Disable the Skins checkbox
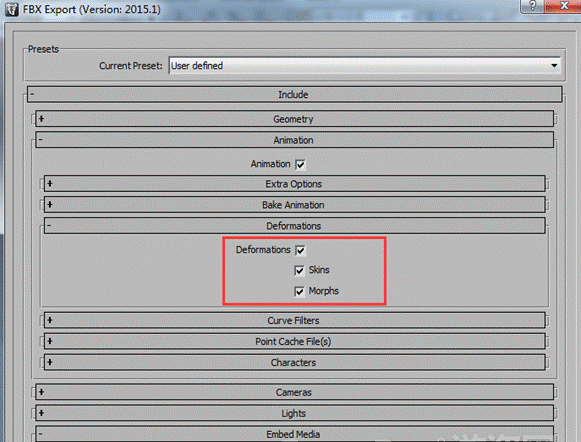 tap(299, 270)
